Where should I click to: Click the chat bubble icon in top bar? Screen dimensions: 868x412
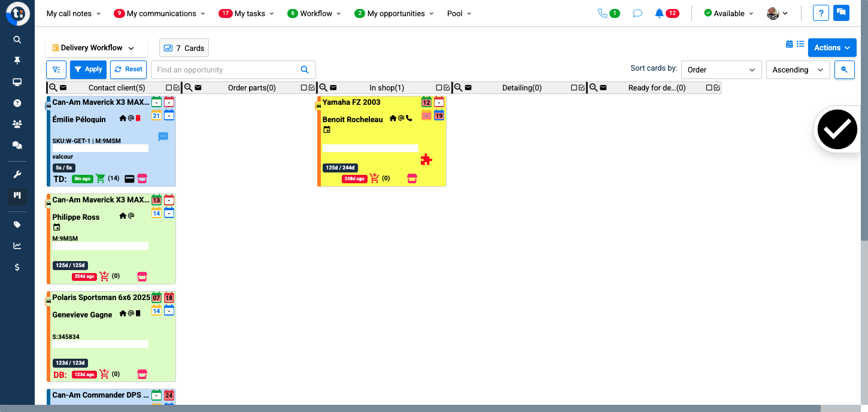(638, 13)
